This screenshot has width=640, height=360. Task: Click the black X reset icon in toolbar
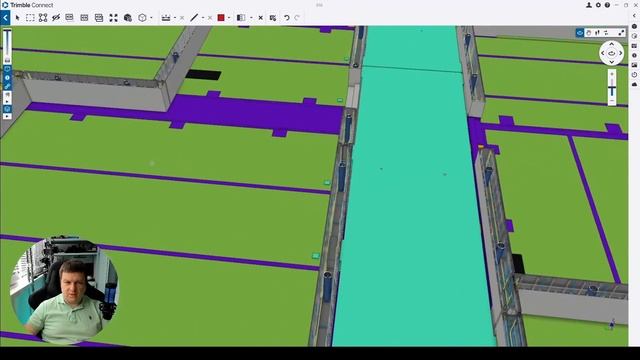click(x=260, y=18)
